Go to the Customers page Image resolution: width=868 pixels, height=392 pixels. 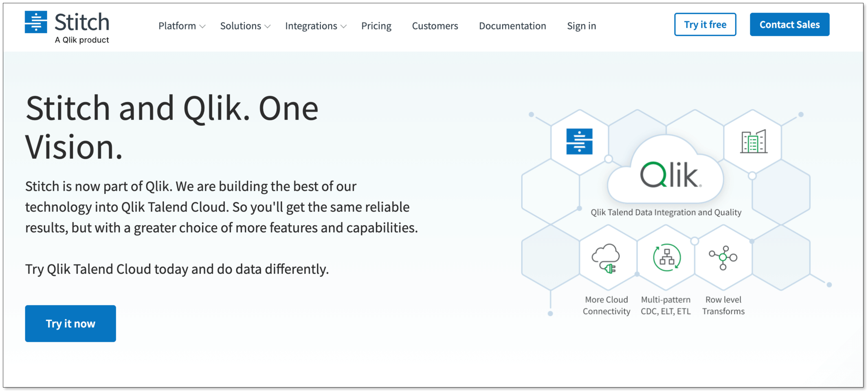[x=435, y=26]
